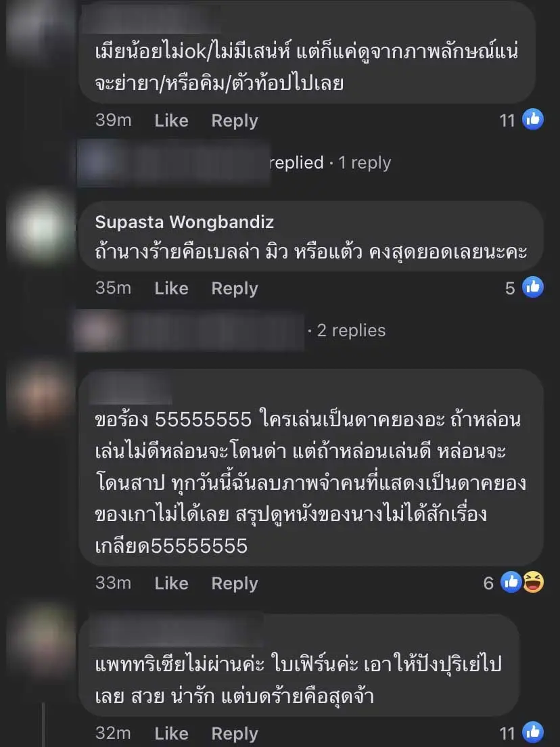Expand the '2 replies' thread
Viewport: 560px width, 747px height.
351,331
